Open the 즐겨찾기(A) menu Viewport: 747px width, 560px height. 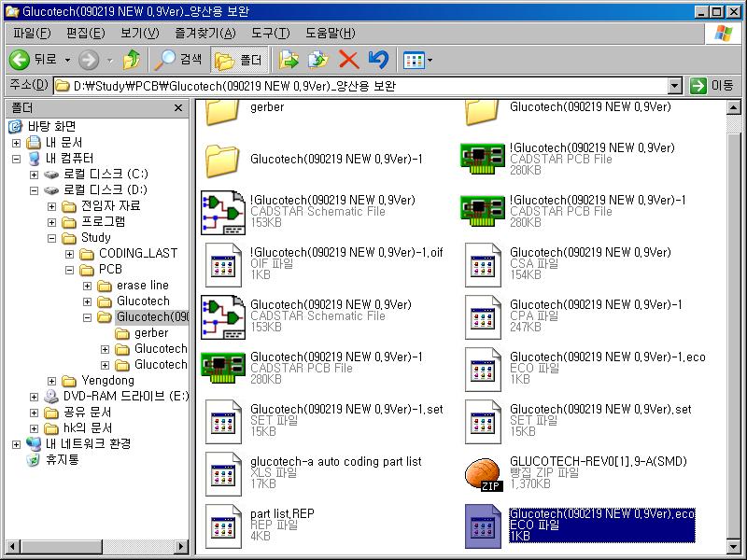point(204,34)
